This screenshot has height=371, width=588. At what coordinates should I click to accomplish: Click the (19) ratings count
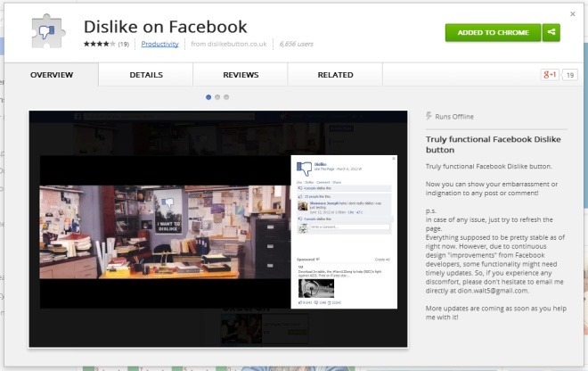click(123, 44)
